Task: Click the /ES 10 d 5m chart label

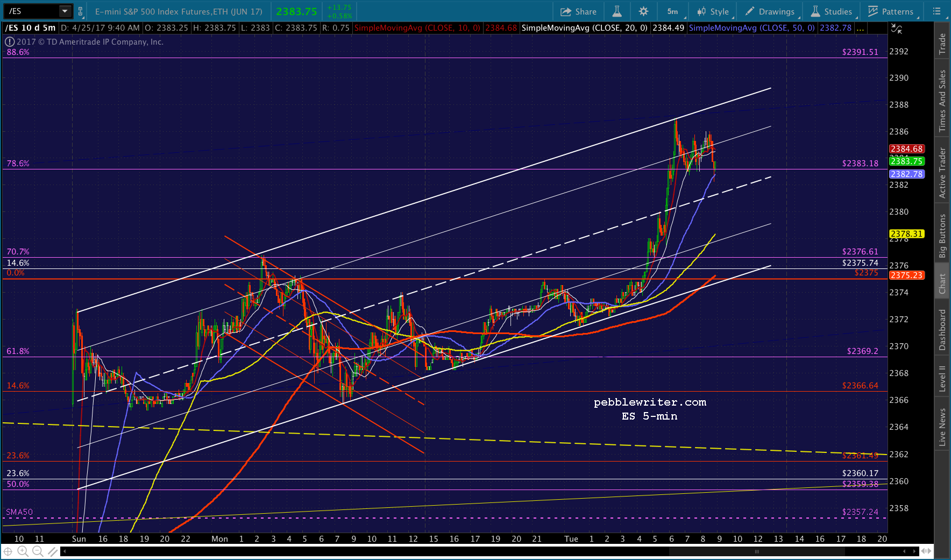Action: pyautogui.click(x=30, y=28)
